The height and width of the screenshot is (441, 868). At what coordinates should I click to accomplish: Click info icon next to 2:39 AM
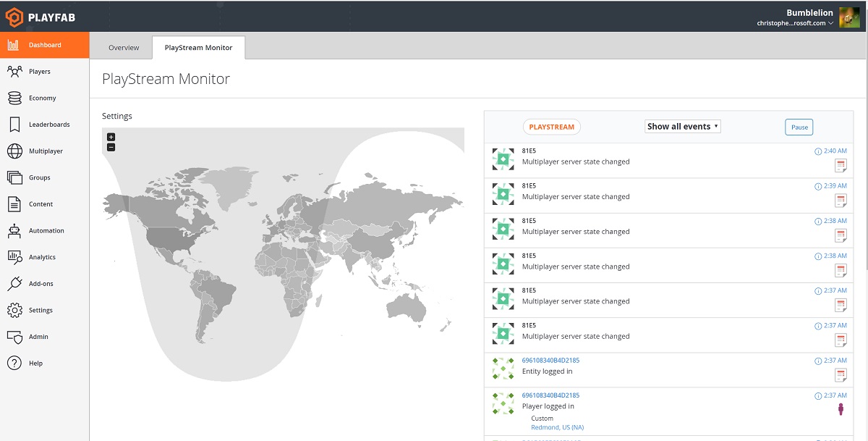coord(818,186)
